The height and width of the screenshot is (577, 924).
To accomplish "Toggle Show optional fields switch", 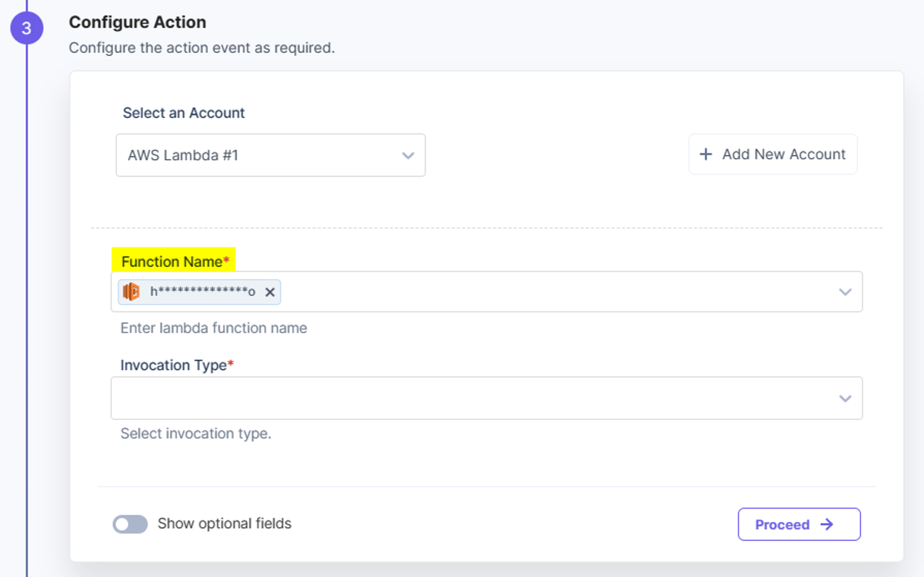I will click(130, 524).
